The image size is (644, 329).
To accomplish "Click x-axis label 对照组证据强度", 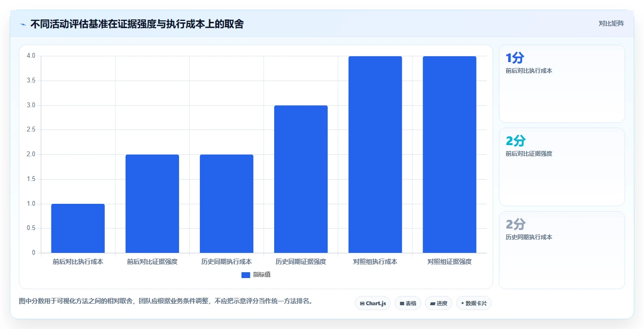I will (x=449, y=262).
